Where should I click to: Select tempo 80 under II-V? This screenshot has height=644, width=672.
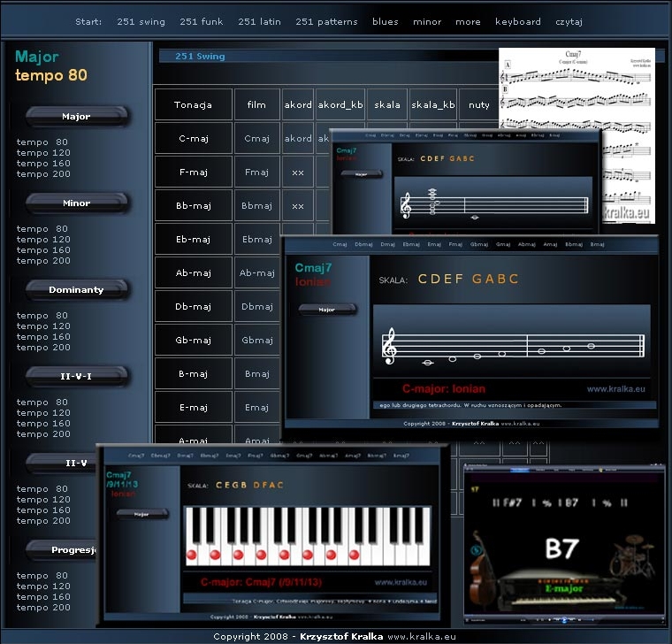[42, 489]
